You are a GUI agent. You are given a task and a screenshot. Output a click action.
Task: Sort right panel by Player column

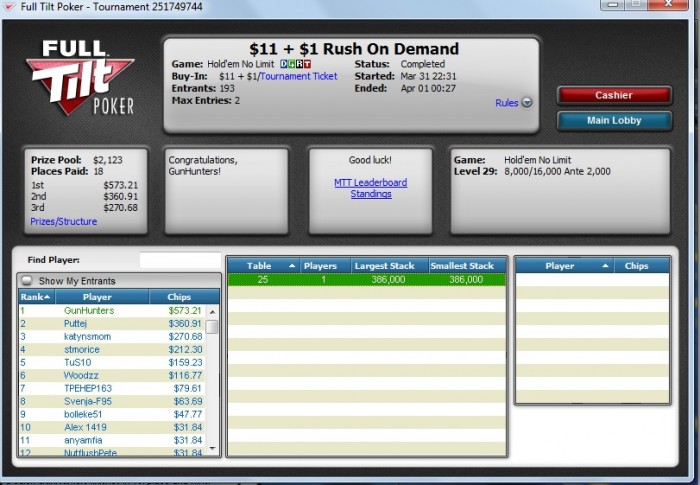[565, 266]
